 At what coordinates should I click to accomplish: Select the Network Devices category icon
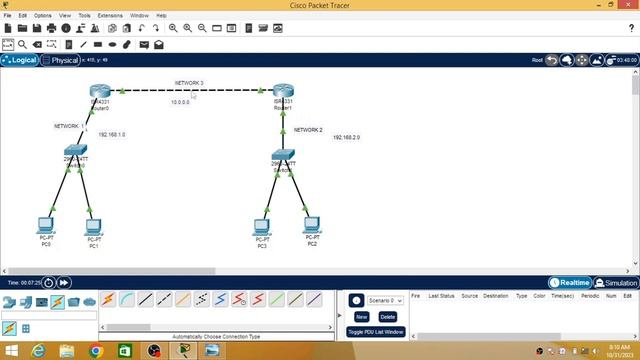9,302
